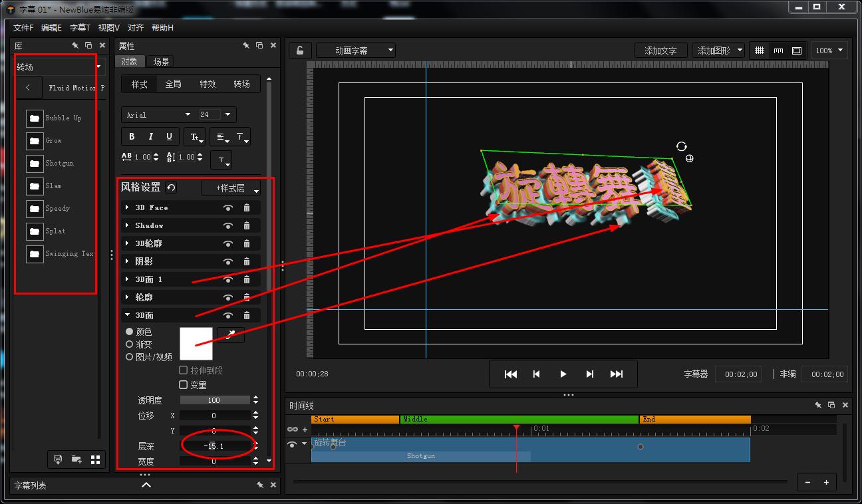Delete the 3D面 style layer

247,315
